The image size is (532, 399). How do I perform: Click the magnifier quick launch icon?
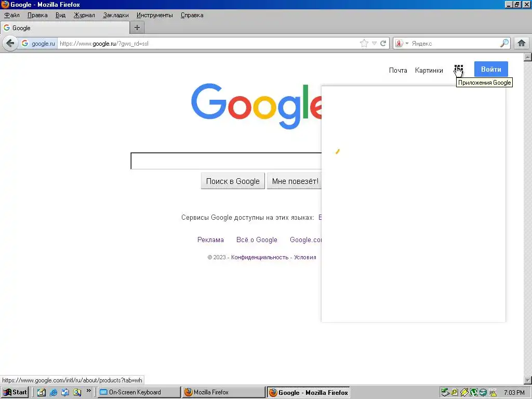77,392
